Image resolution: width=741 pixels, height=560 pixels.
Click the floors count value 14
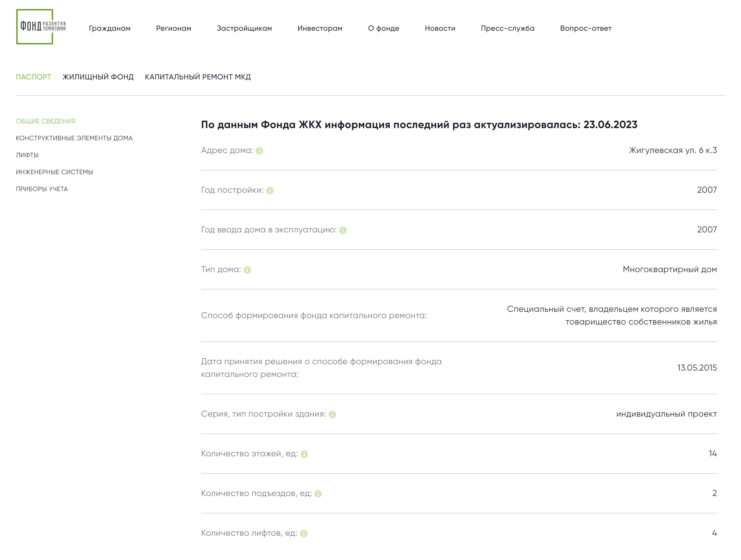click(712, 454)
